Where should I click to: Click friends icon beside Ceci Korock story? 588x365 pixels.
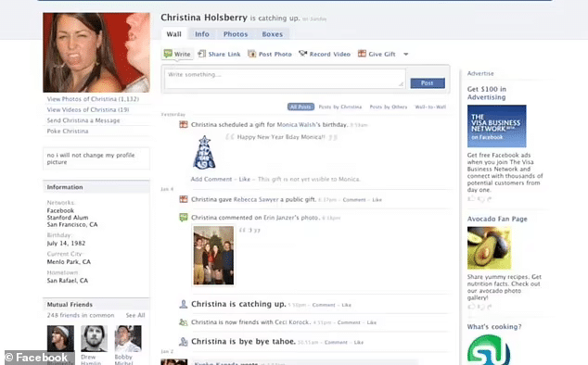click(x=184, y=321)
